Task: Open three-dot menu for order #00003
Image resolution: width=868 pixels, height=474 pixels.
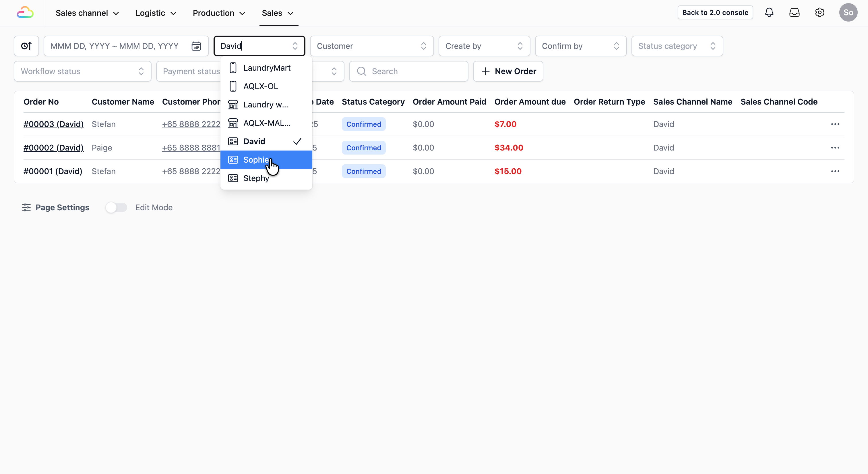Action: coord(835,124)
